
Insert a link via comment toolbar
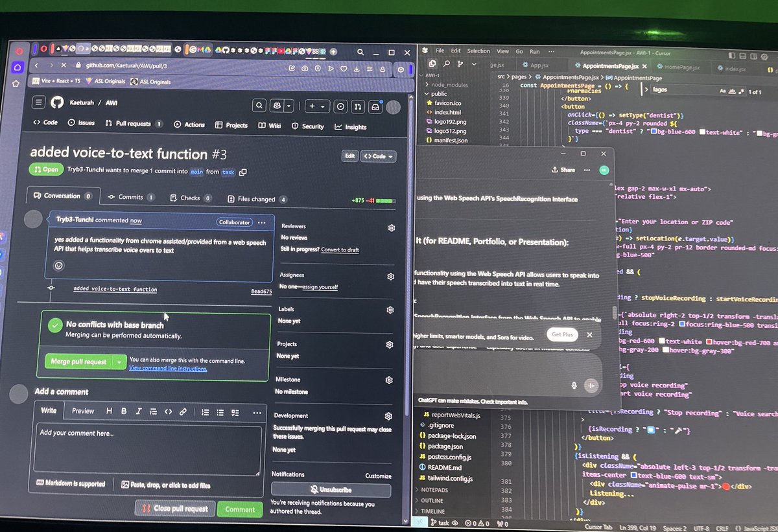(x=183, y=411)
